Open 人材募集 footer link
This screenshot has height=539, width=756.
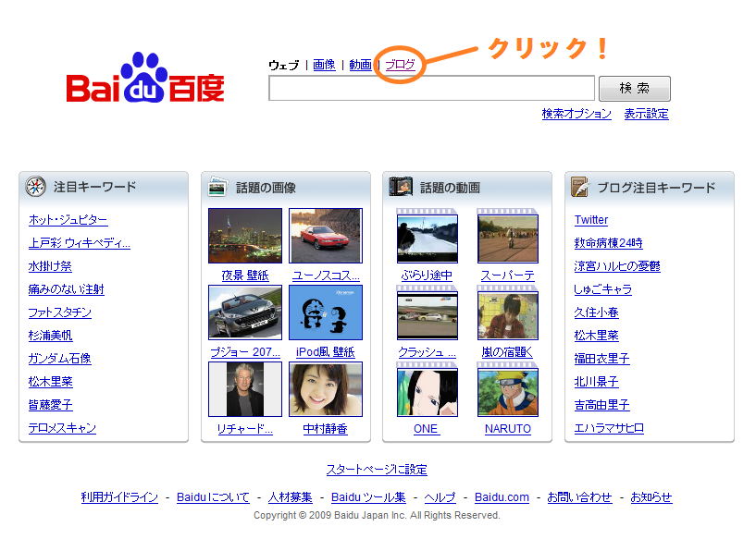(x=291, y=497)
